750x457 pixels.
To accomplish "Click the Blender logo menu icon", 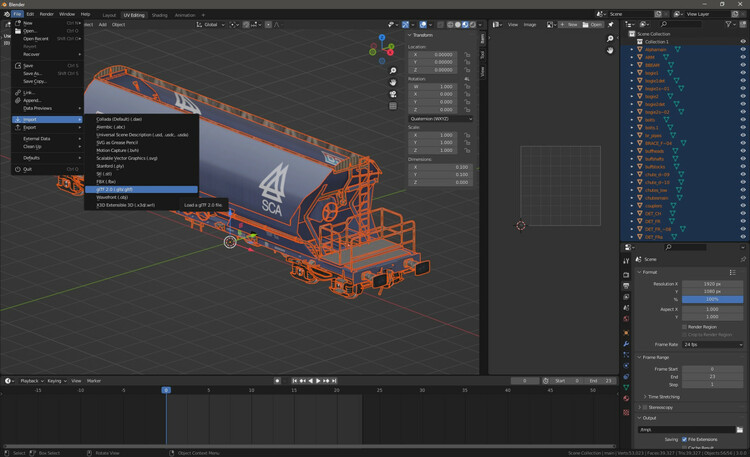I will (7, 14).
